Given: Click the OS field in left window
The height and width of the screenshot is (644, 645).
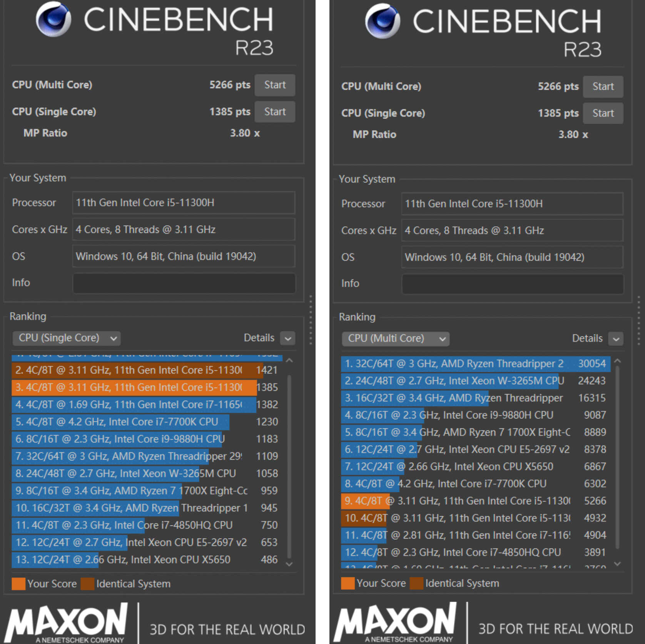Looking at the screenshot, I should click(x=184, y=256).
